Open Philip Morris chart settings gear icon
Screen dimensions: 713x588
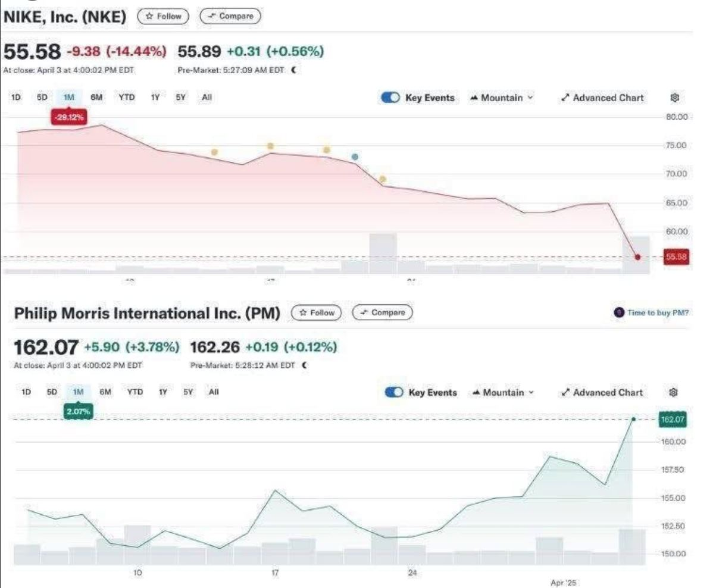[x=674, y=393]
